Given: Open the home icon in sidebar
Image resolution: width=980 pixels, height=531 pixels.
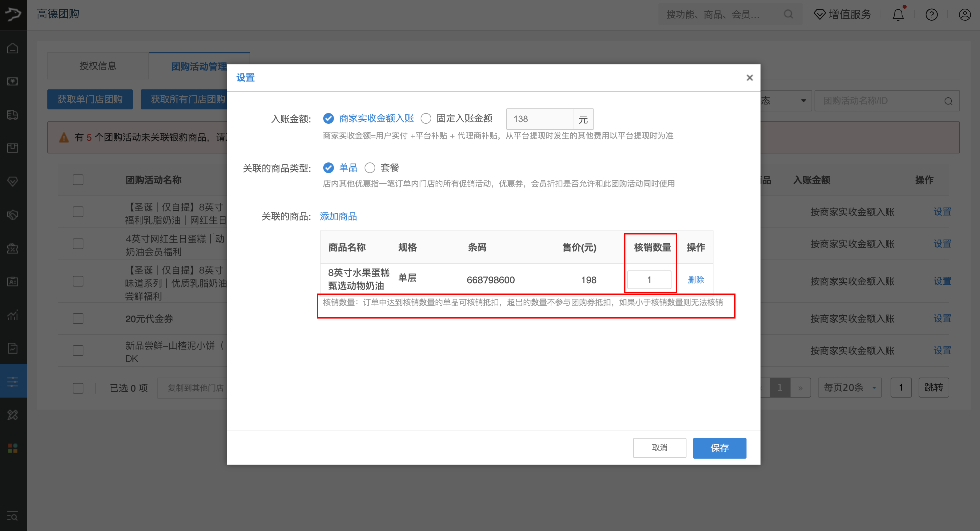Looking at the screenshot, I should [x=13, y=48].
